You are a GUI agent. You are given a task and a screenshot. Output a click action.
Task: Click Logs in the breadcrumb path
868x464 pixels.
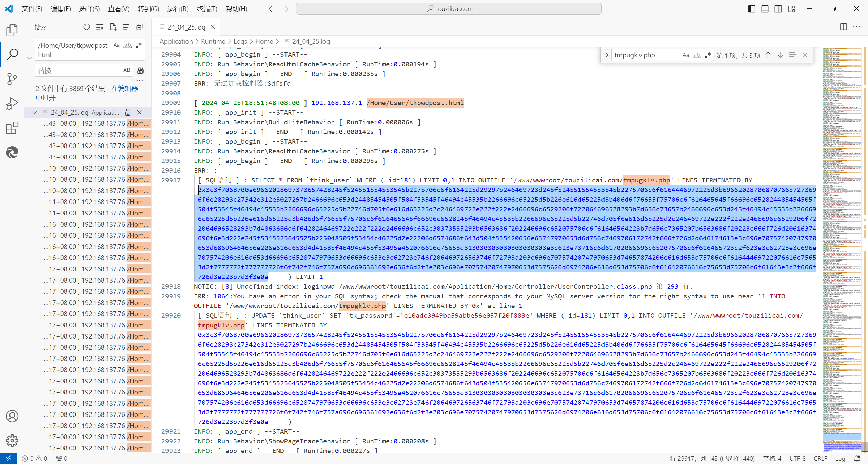pyautogui.click(x=240, y=41)
